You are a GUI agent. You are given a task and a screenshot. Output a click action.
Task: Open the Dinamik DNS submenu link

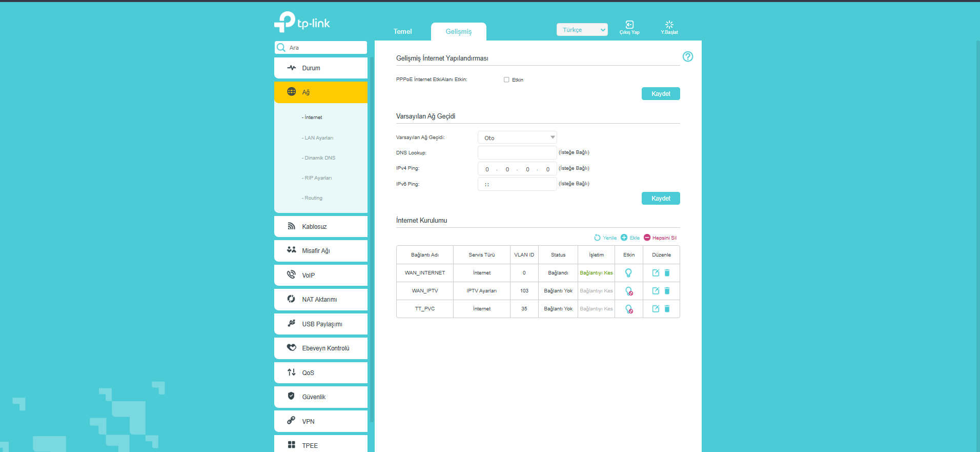pos(319,158)
